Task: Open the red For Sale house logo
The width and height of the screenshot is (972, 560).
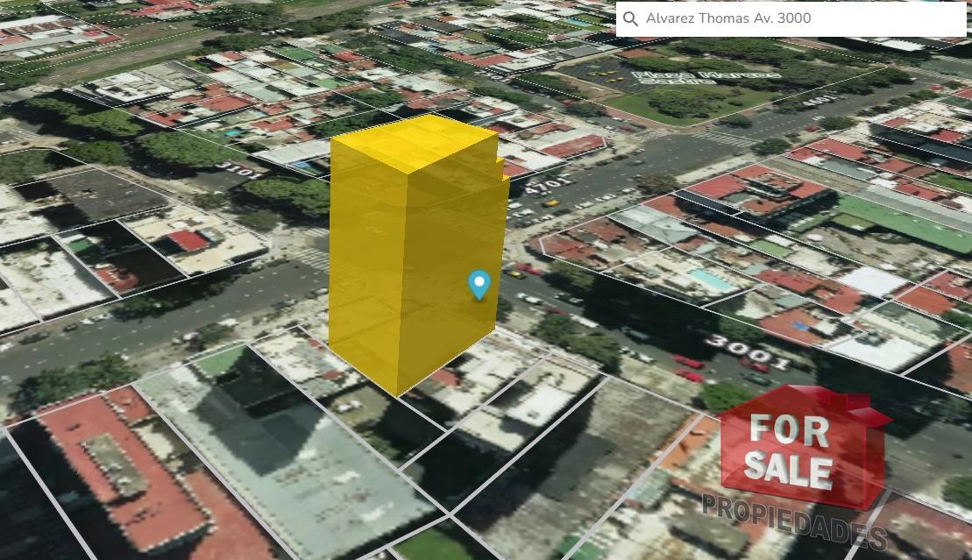Action: pos(804,445)
